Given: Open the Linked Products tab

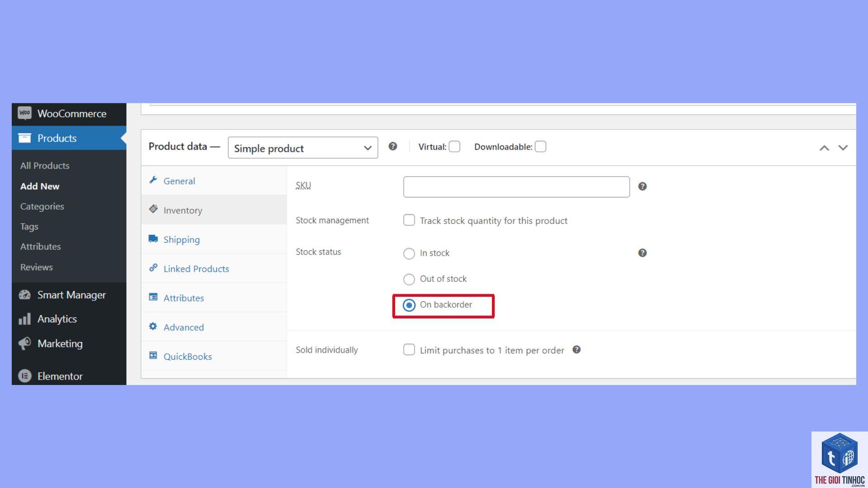Looking at the screenshot, I should (214, 268).
